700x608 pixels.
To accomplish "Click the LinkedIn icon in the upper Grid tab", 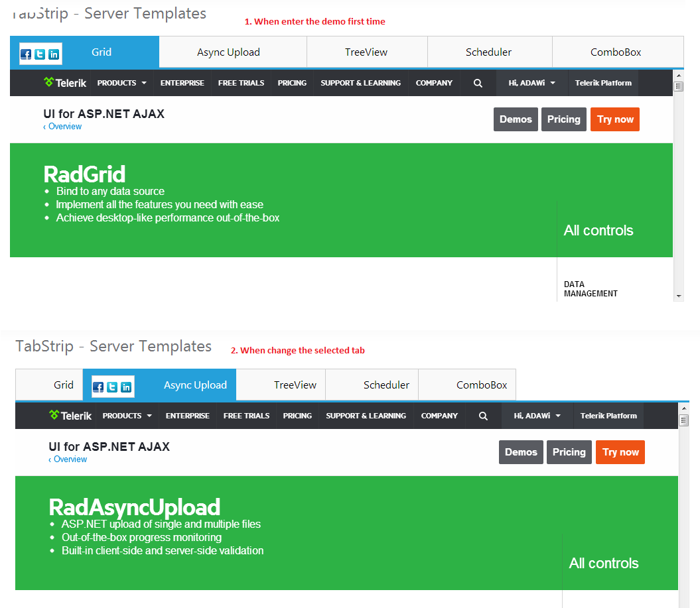I will point(54,54).
